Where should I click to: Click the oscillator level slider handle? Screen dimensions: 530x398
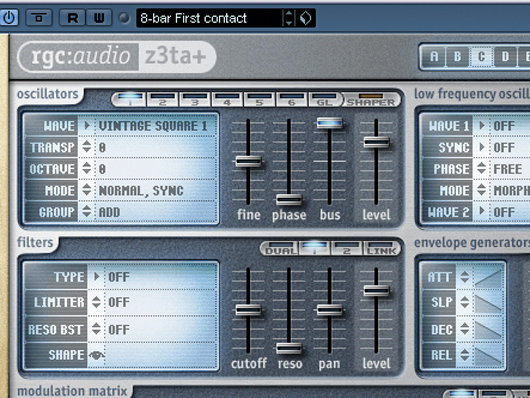376,142
